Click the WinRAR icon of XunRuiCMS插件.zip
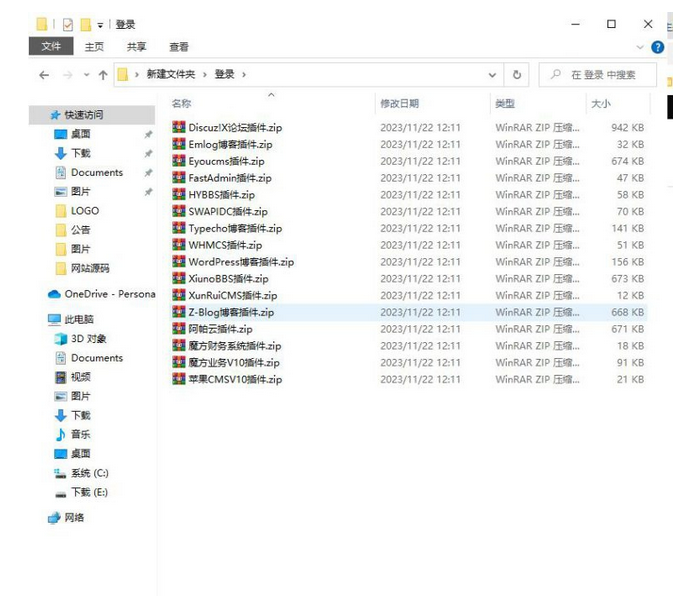 [x=179, y=295]
